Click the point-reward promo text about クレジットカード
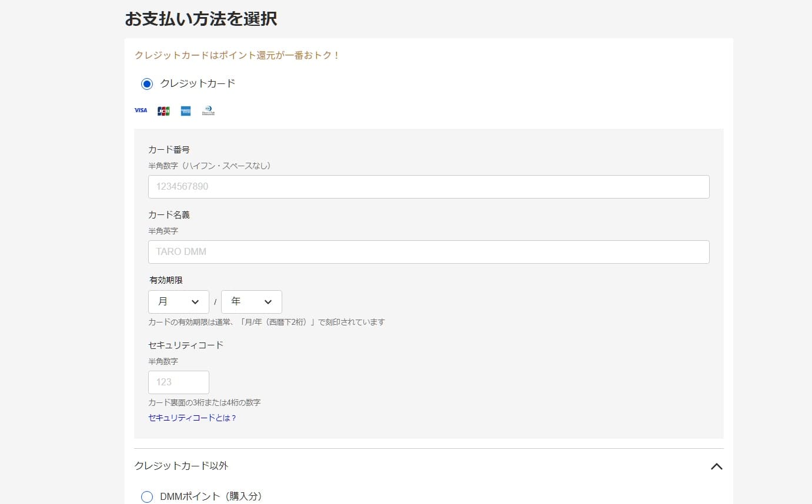The height and width of the screenshot is (504, 812). coord(238,55)
